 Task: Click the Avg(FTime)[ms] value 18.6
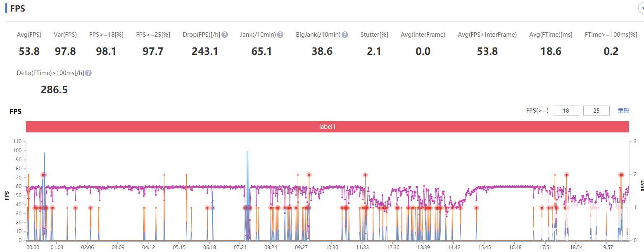551,52
